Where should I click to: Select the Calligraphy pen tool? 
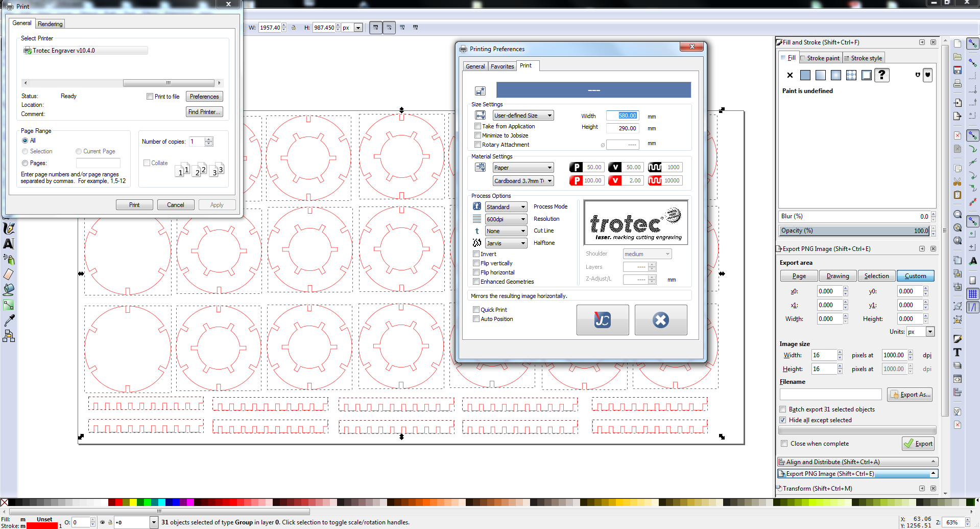9,228
